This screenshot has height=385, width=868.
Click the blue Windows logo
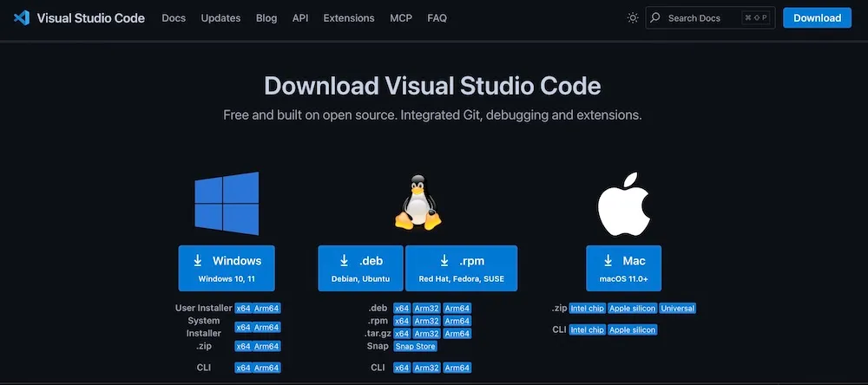click(227, 203)
